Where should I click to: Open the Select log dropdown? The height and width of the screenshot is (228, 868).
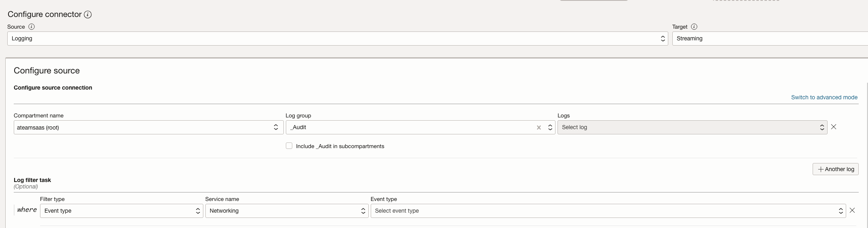[x=692, y=128]
